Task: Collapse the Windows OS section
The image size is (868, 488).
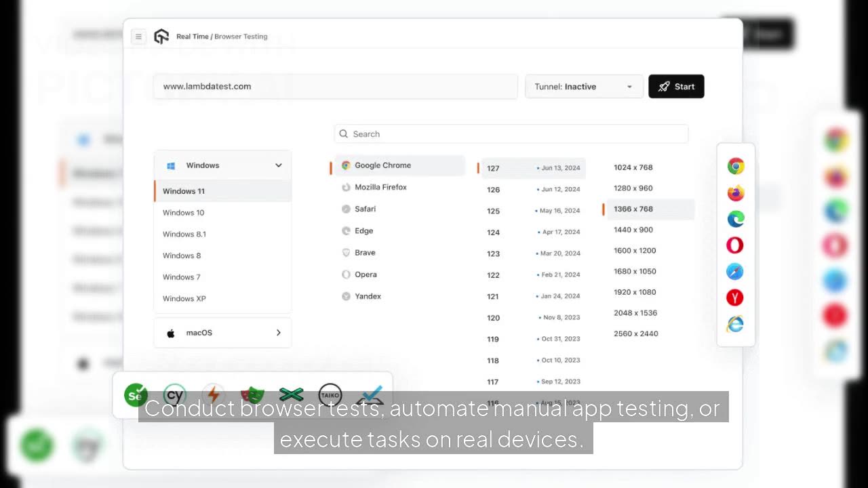Action: click(x=222, y=165)
